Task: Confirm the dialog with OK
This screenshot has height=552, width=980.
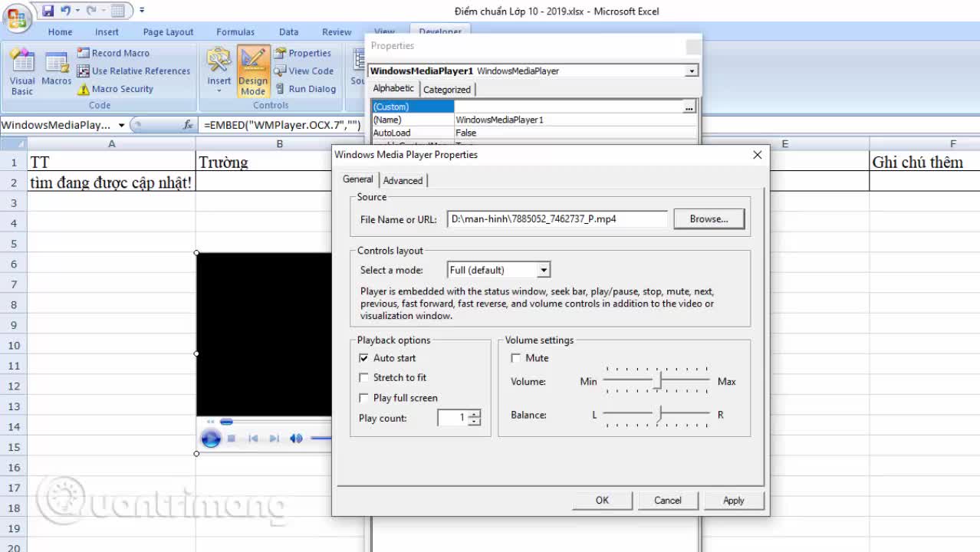Action: tap(602, 500)
